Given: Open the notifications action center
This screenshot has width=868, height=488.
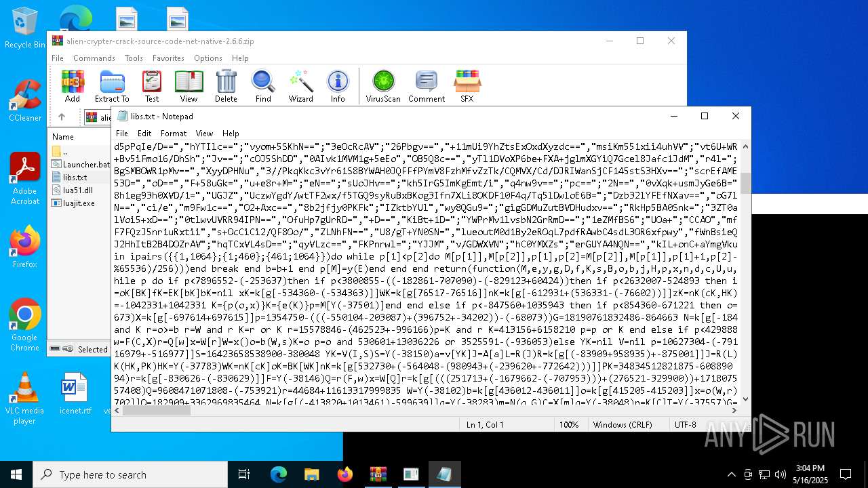Looking at the screenshot, I should coord(846,474).
